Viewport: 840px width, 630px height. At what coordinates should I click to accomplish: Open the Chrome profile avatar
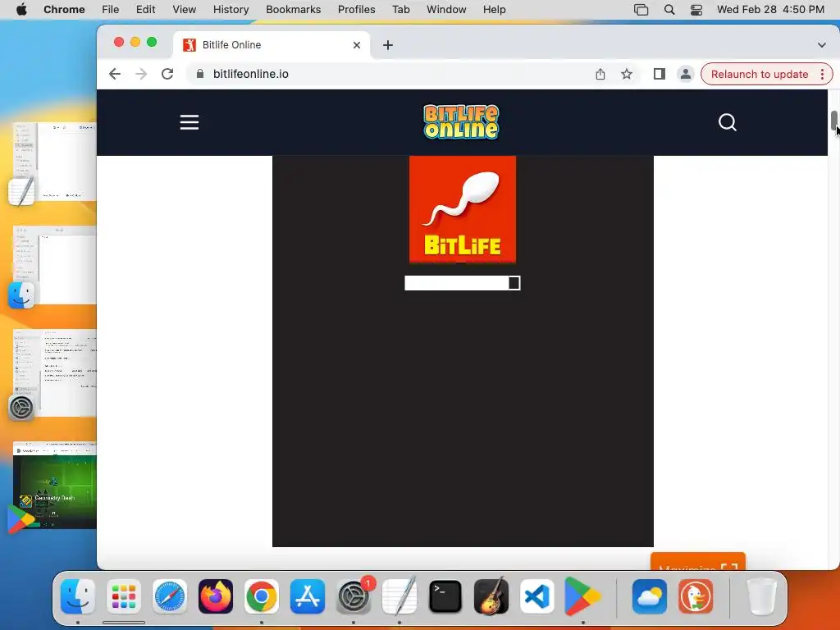click(685, 74)
